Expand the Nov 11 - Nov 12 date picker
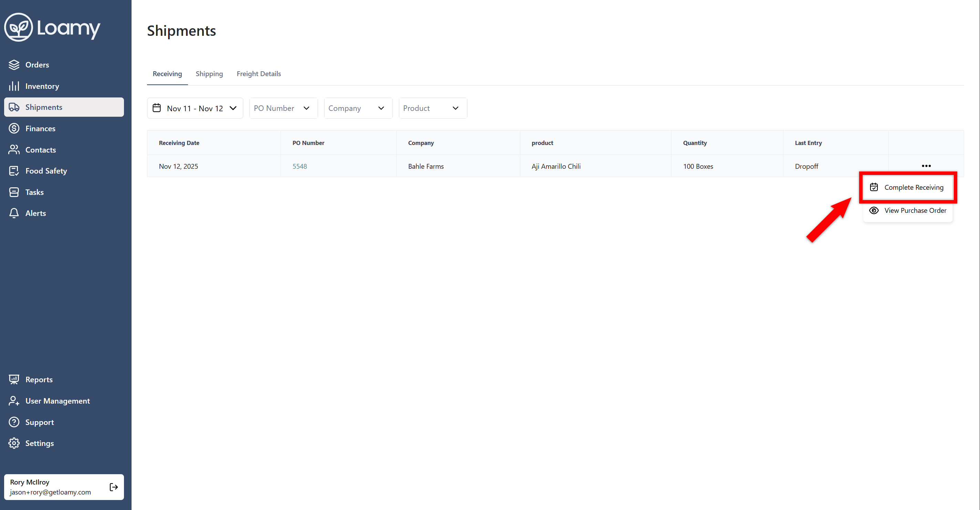The width and height of the screenshot is (980, 510). (195, 108)
